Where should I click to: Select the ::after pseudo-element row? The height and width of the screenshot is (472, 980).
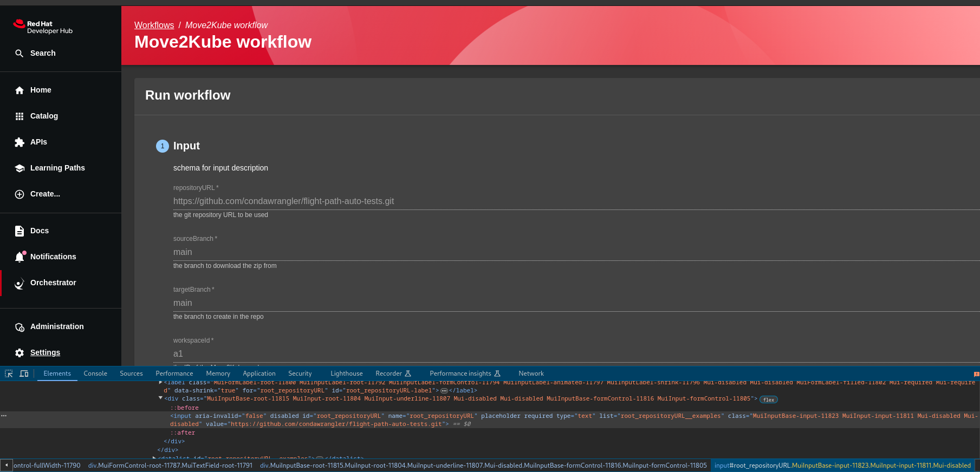(x=183, y=433)
